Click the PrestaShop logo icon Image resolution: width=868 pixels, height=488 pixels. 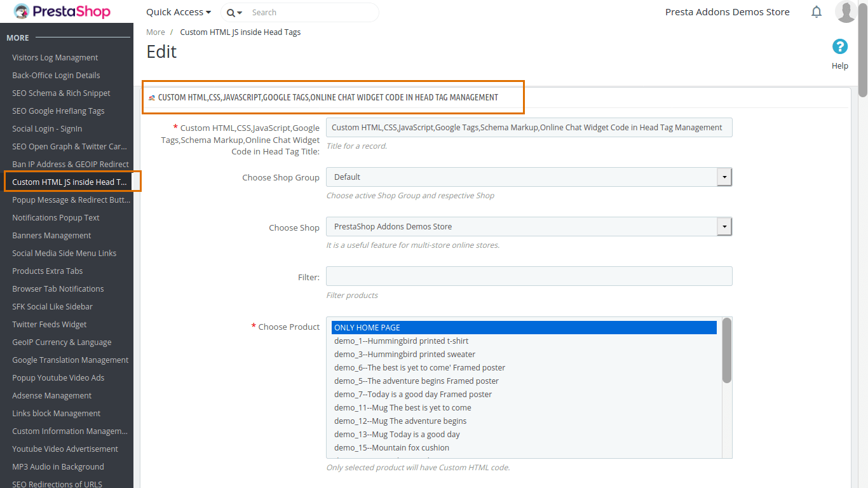[22, 11]
